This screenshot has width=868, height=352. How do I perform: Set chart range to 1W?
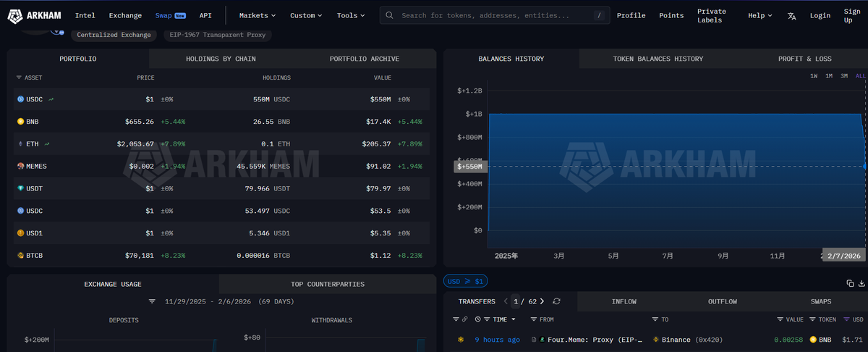coord(814,76)
